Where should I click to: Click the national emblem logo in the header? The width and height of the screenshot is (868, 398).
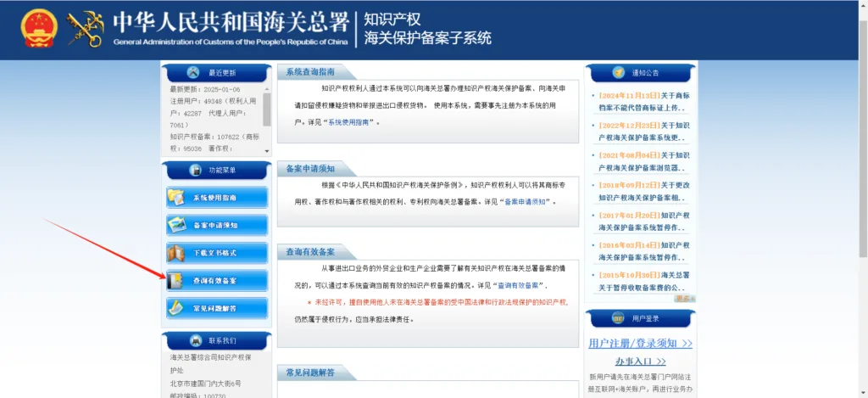click(39, 28)
